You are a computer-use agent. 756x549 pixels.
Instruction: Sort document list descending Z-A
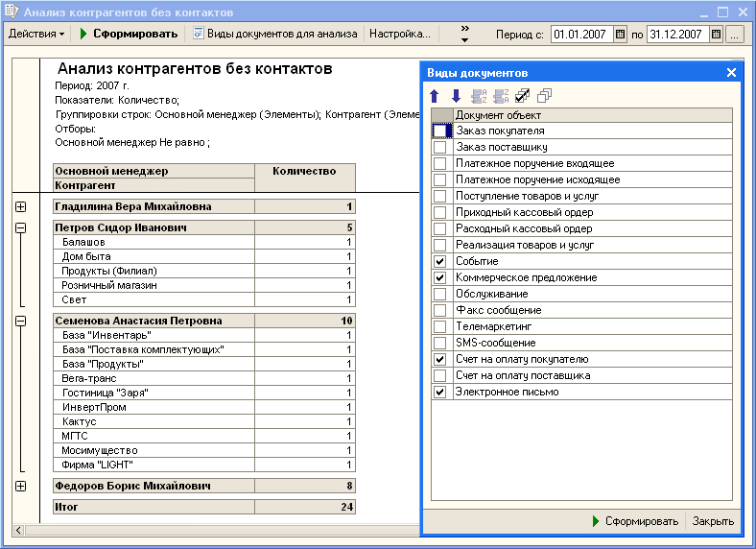[500, 96]
